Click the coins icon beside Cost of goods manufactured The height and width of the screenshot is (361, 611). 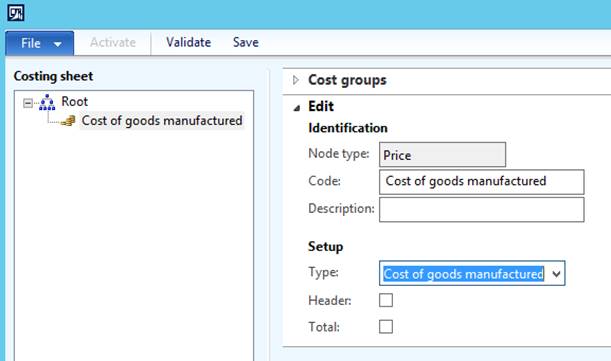pos(69,121)
